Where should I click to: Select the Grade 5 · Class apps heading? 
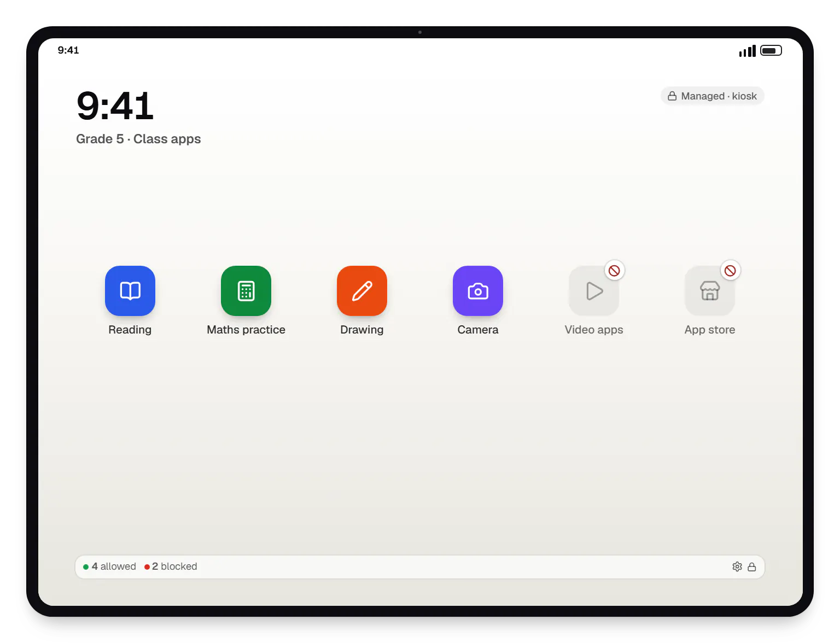[138, 139]
